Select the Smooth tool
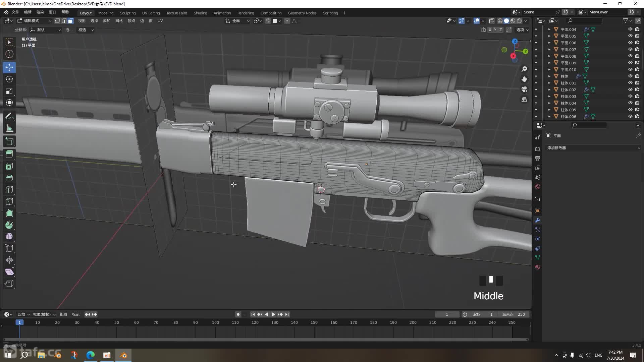 [x=9, y=237]
